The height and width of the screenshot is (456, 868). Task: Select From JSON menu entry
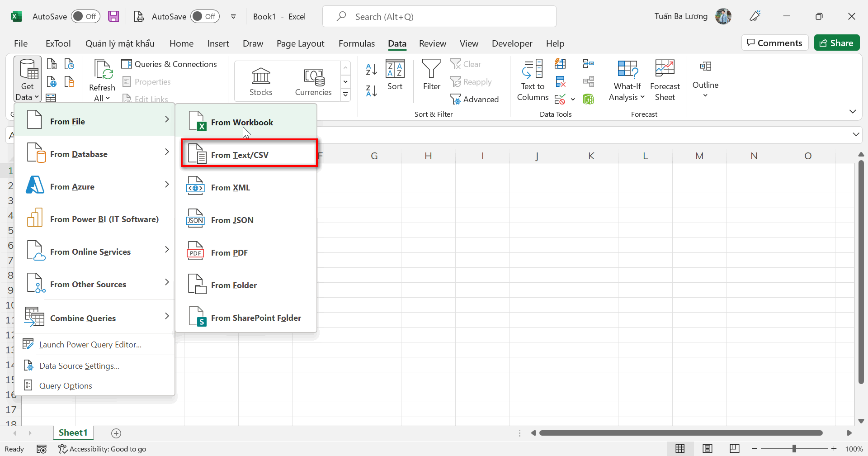246,220
